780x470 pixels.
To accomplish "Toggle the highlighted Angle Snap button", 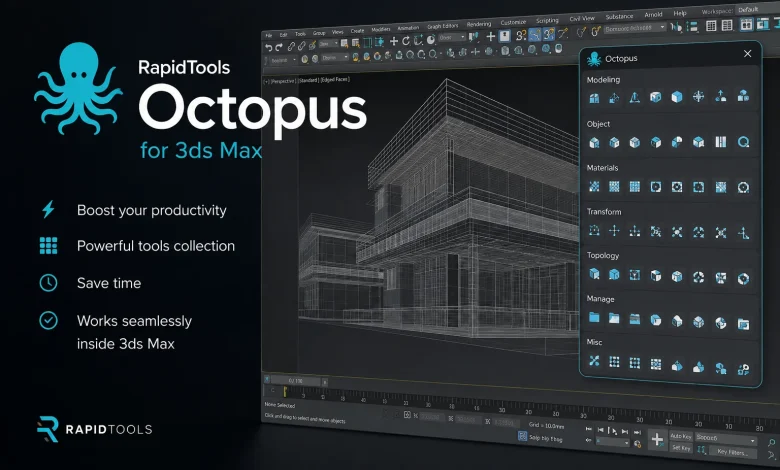I will pos(534,35).
